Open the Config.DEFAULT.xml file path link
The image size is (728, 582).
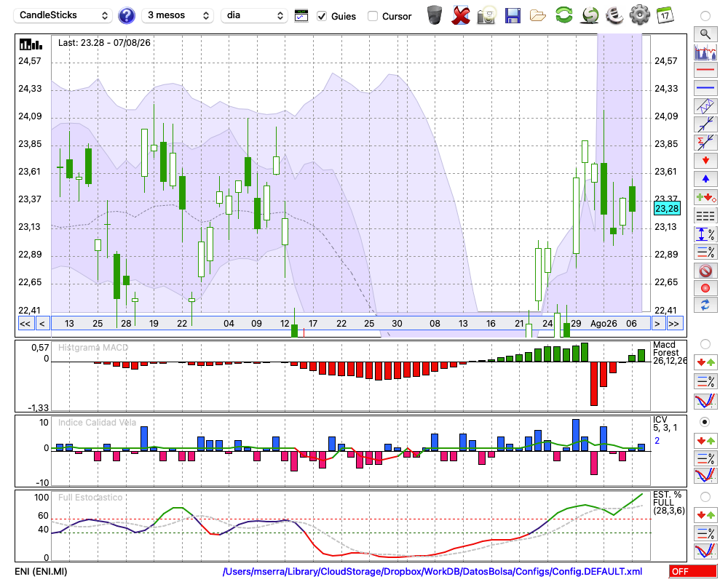point(432,571)
